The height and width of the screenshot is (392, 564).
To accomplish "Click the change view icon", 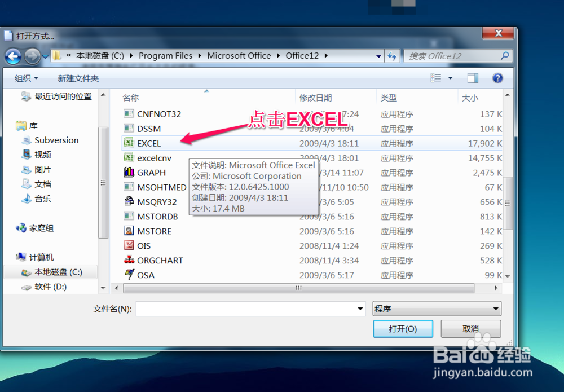I will [x=435, y=78].
